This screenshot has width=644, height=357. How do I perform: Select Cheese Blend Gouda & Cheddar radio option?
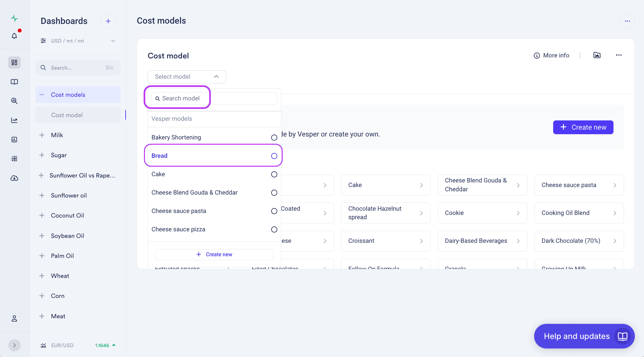click(274, 193)
